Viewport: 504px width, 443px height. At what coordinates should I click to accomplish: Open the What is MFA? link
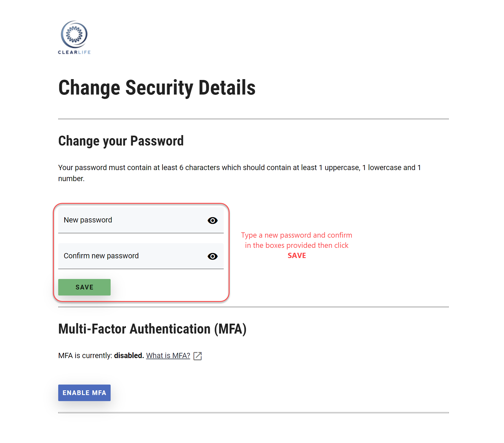tap(168, 356)
